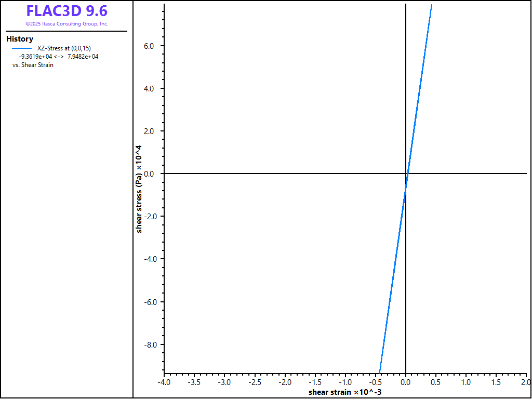Click the 'shear stress (Pa)' y-axis title
This screenshot has height=399, width=532.
coord(139,189)
